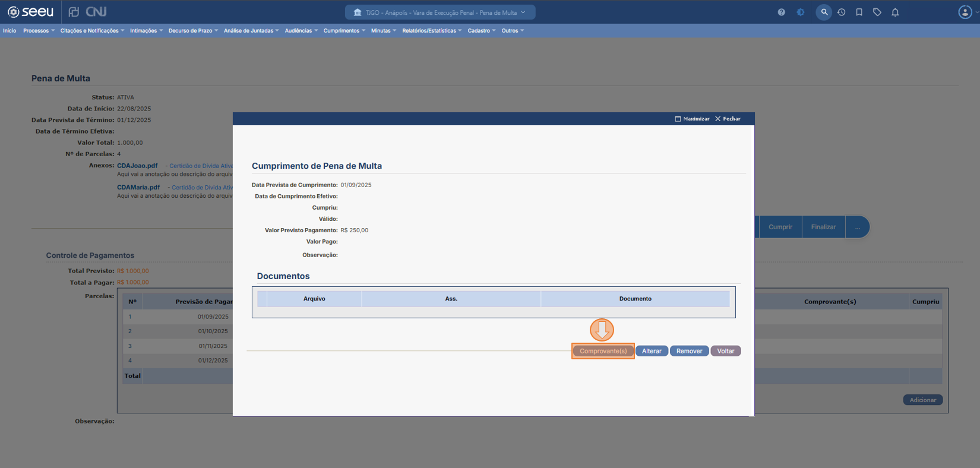The height and width of the screenshot is (468, 980).
Task: Open the user profile avatar
Action: click(965, 12)
